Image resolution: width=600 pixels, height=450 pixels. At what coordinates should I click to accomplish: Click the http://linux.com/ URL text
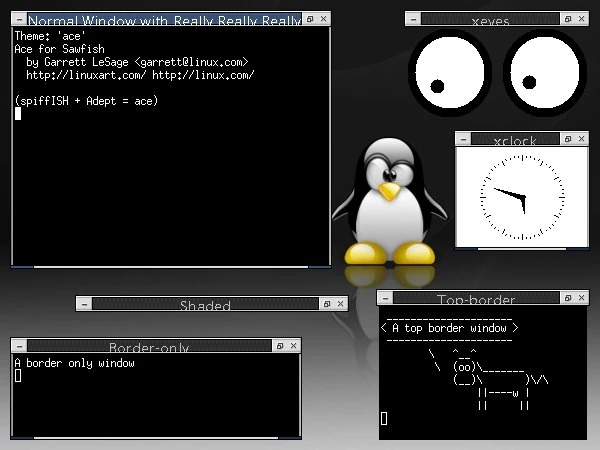(x=203, y=75)
